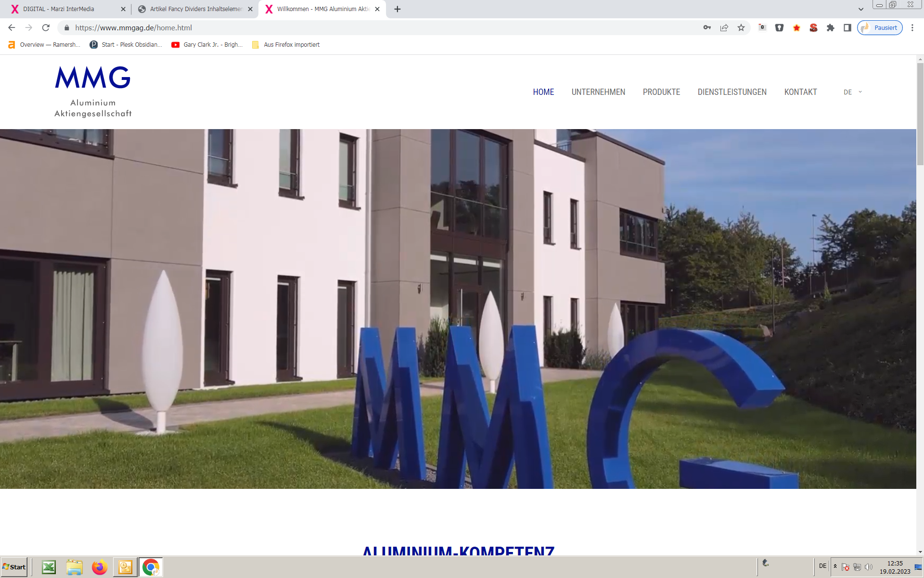Open the password key icon
The width and height of the screenshot is (924, 578).
click(707, 28)
